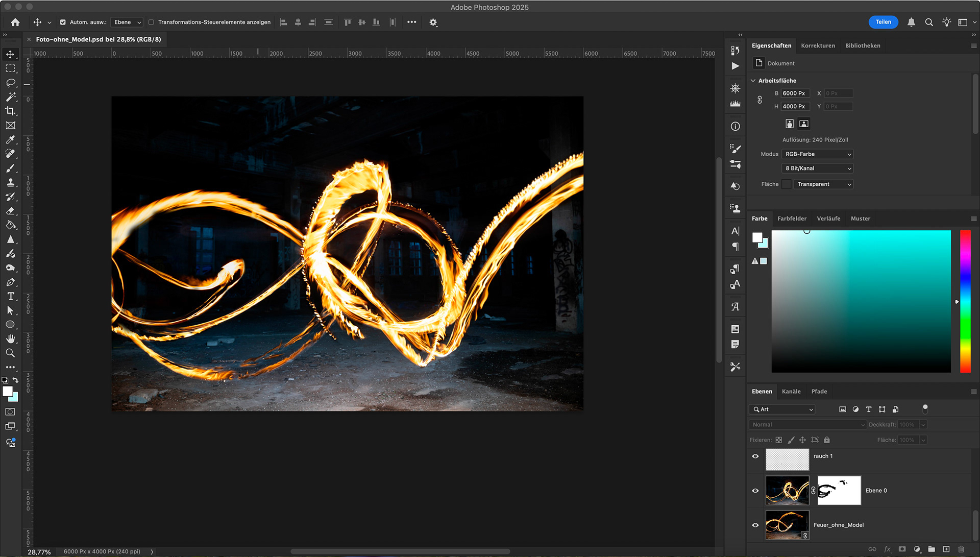Go to the Photoshop home screen
Viewport: 980px width, 557px height.
(x=15, y=22)
